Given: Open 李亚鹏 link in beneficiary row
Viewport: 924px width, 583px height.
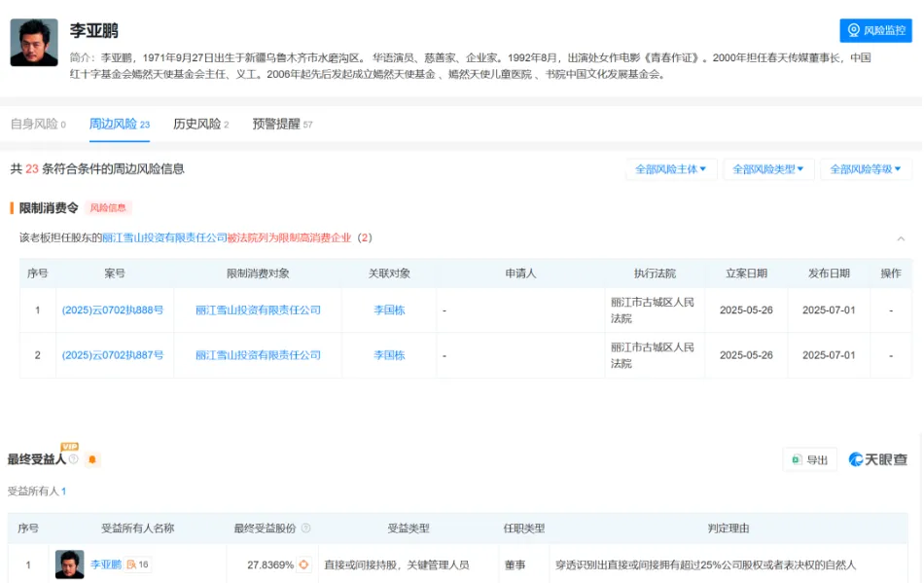Looking at the screenshot, I should [x=106, y=565].
